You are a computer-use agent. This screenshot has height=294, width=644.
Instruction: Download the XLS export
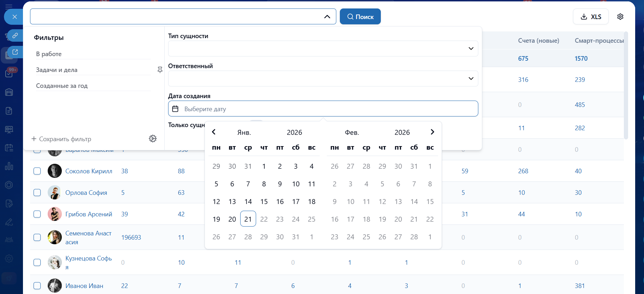pyautogui.click(x=591, y=17)
